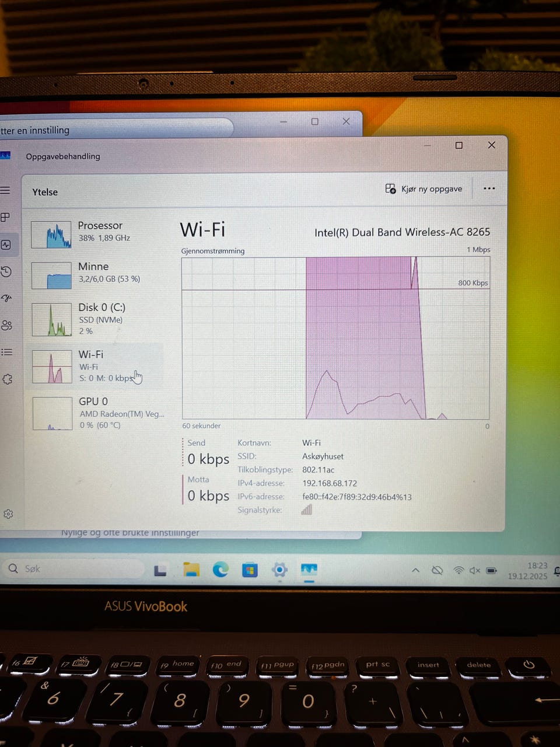Screen dimensions: 560x747
Task: Click the IPv6 address value
Action: pos(357,497)
